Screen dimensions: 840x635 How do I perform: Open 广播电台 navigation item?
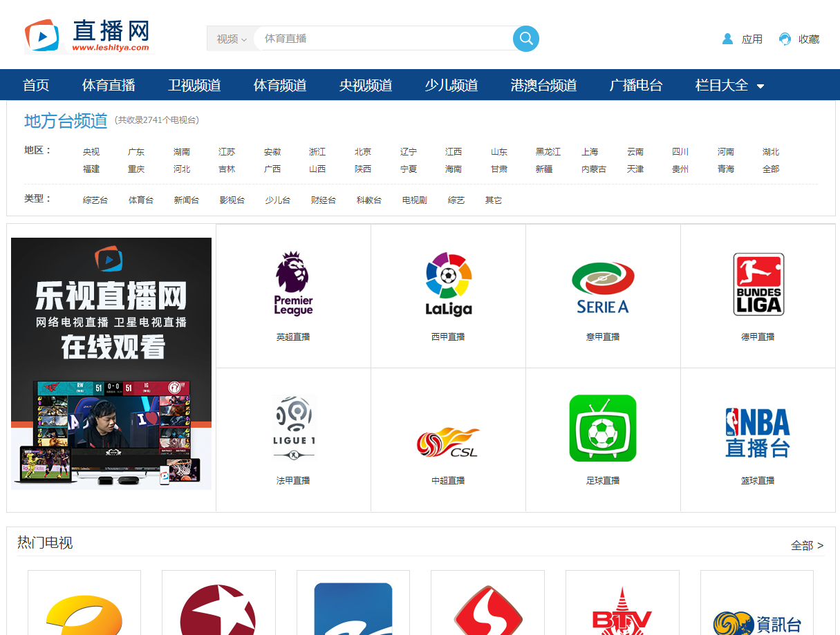636,85
